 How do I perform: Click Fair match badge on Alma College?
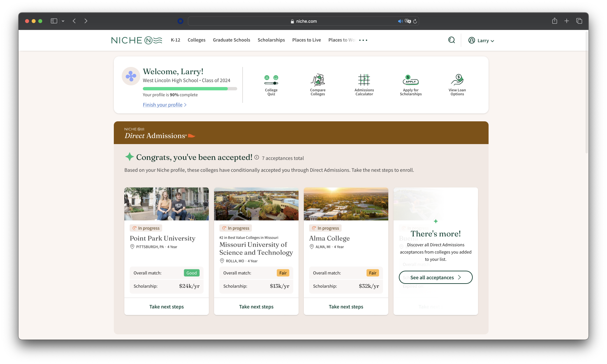[x=373, y=273]
